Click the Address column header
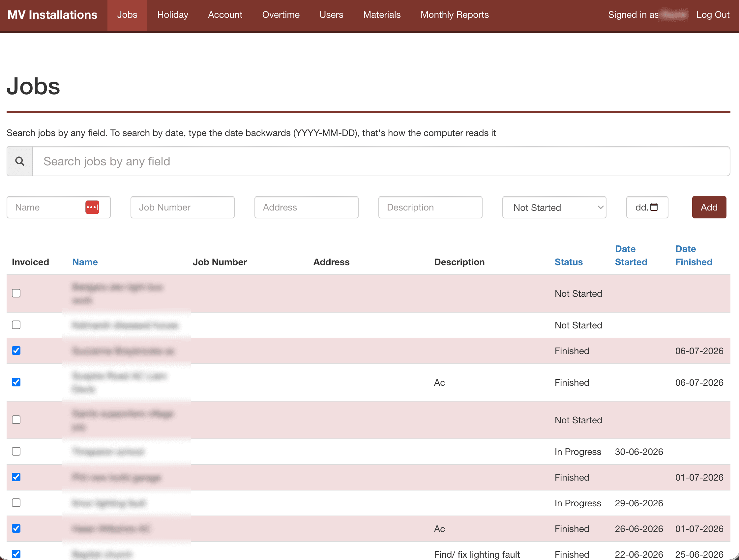This screenshot has width=739, height=560. click(331, 262)
